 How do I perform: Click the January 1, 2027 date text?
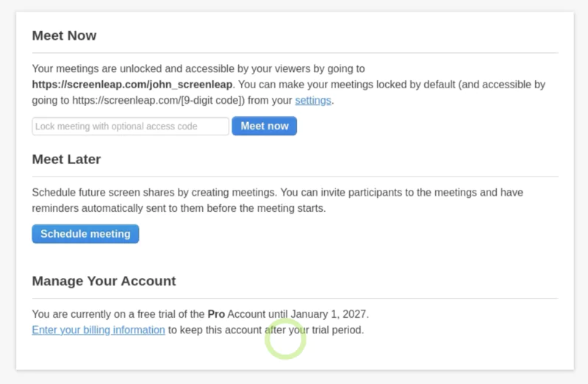coord(328,314)
